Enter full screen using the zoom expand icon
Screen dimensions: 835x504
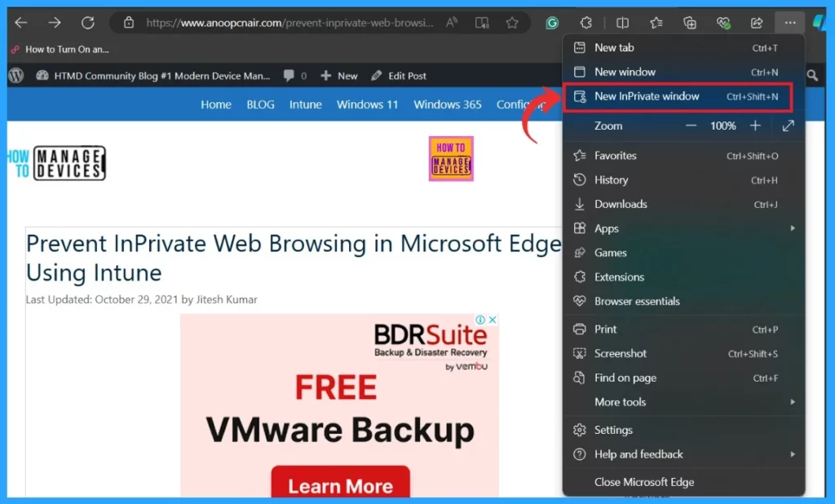pos(789,126)
